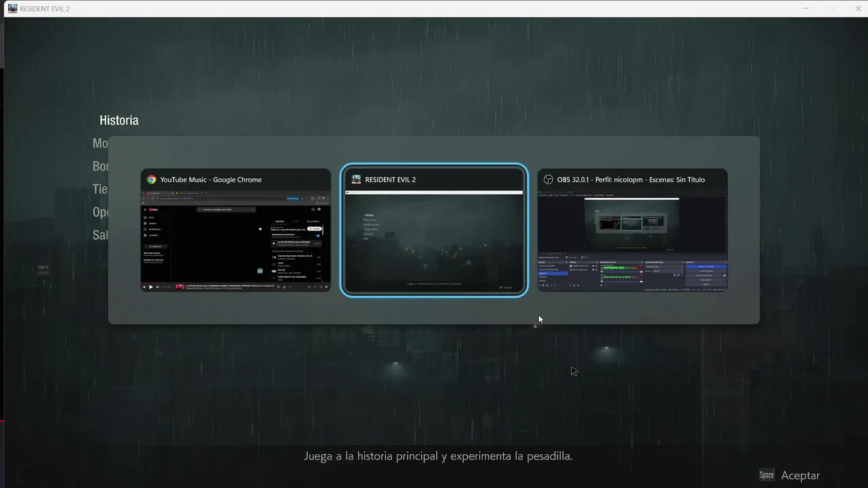Switch to the OBS 32.0.1 window thumbnail

(632, 230)
